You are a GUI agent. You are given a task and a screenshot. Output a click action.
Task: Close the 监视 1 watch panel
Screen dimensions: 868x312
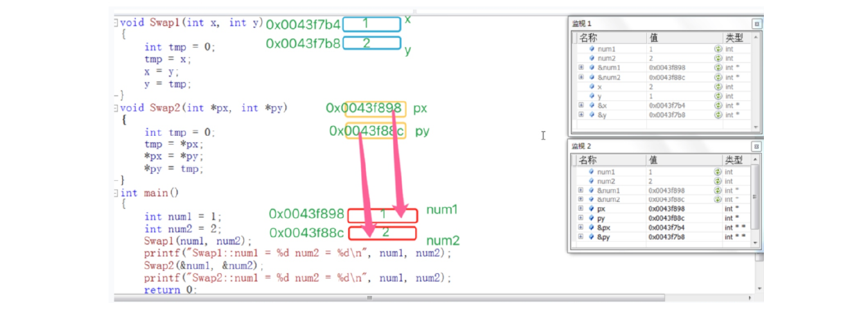756,23
